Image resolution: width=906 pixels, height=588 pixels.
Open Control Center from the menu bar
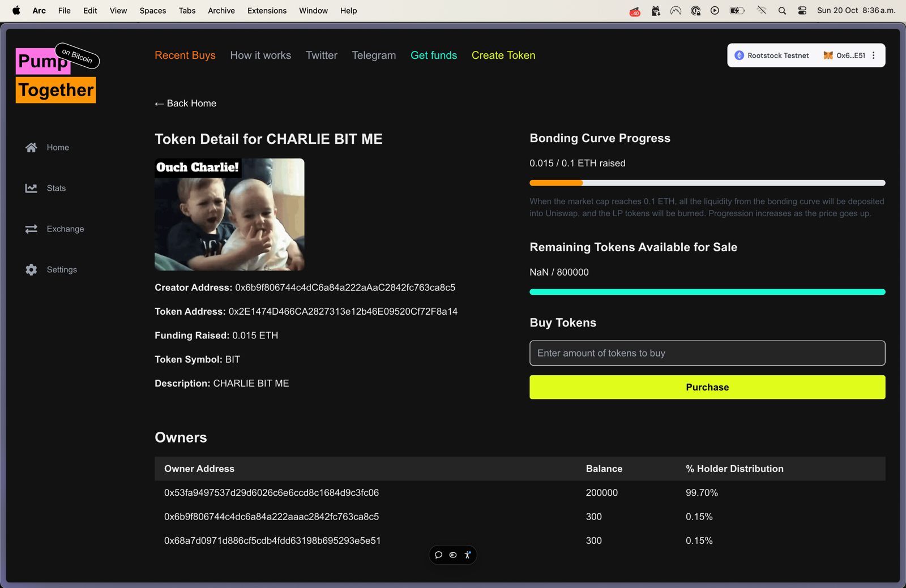pyautogui.click(x=802, y=10)
